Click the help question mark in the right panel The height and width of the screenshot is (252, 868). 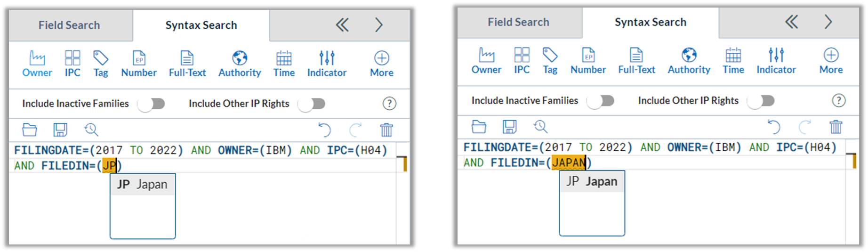point(838,100)
